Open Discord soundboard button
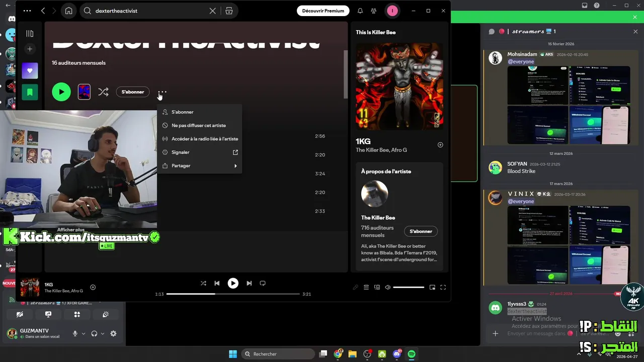Screen dimensions: 644x362 tap(106, 314)
